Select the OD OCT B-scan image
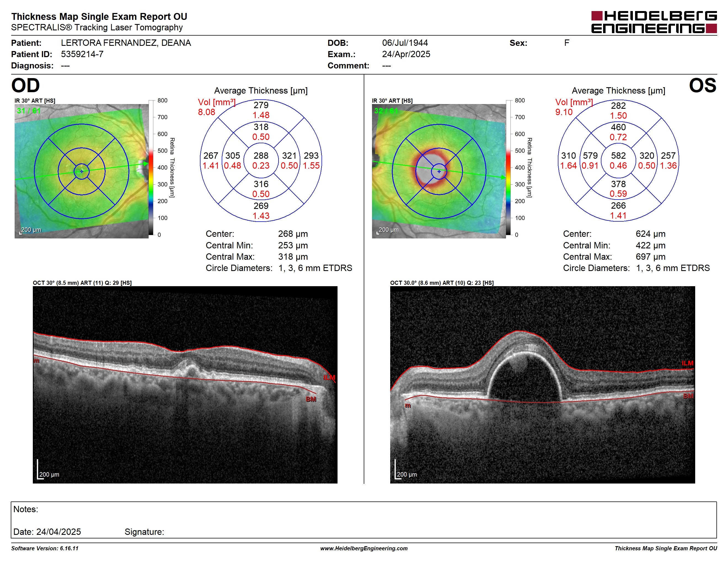 [x=185, y=384]
